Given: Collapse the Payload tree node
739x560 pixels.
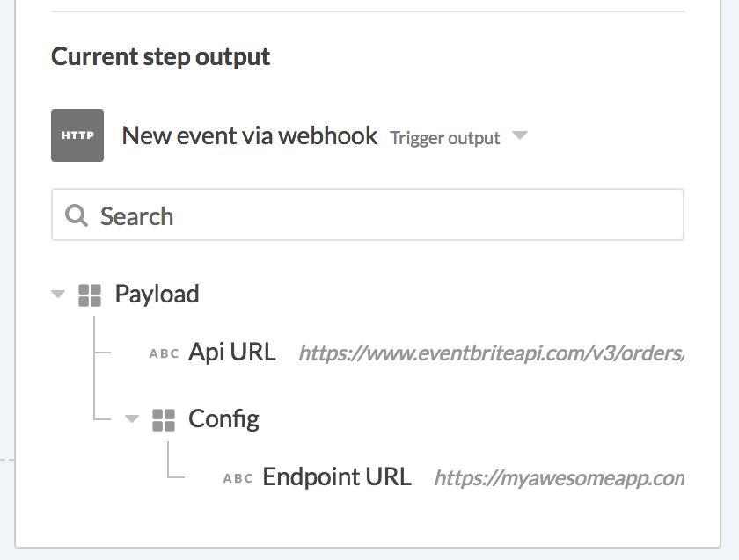Looking at the screenshot, I should (58, 295).
